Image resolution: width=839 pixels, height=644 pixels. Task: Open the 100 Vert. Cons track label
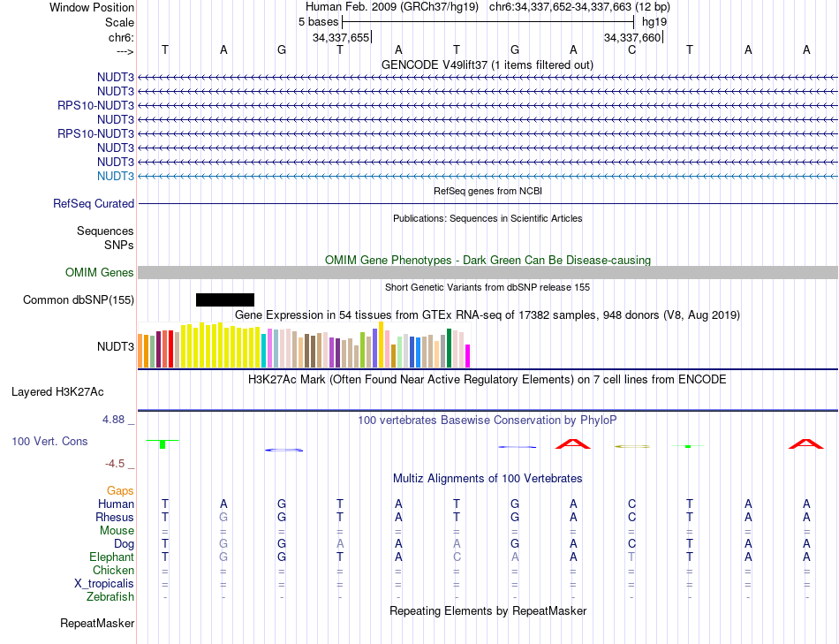click(x=49, y=441)
